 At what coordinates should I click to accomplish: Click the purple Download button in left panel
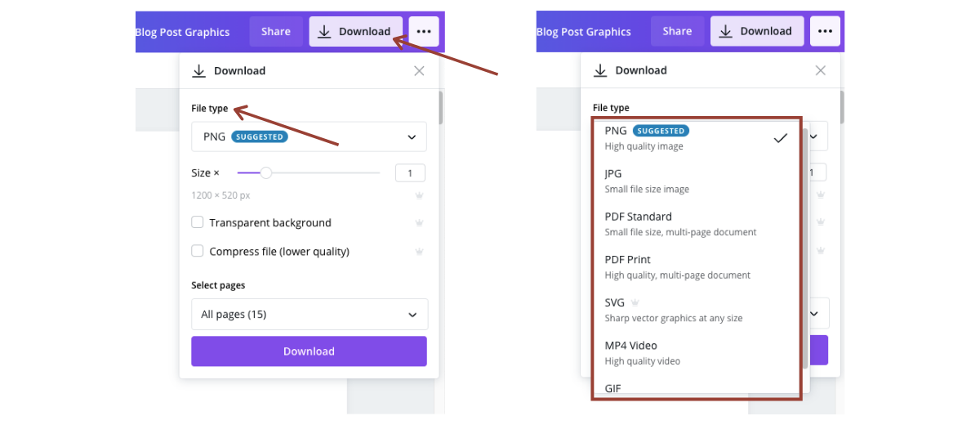tap(309, 351)
